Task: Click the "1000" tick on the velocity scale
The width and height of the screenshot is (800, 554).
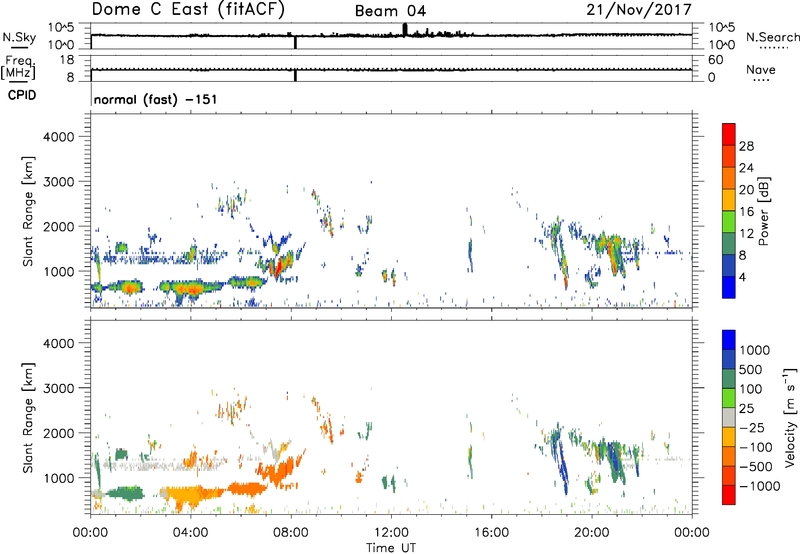Action: coord(755,350)
